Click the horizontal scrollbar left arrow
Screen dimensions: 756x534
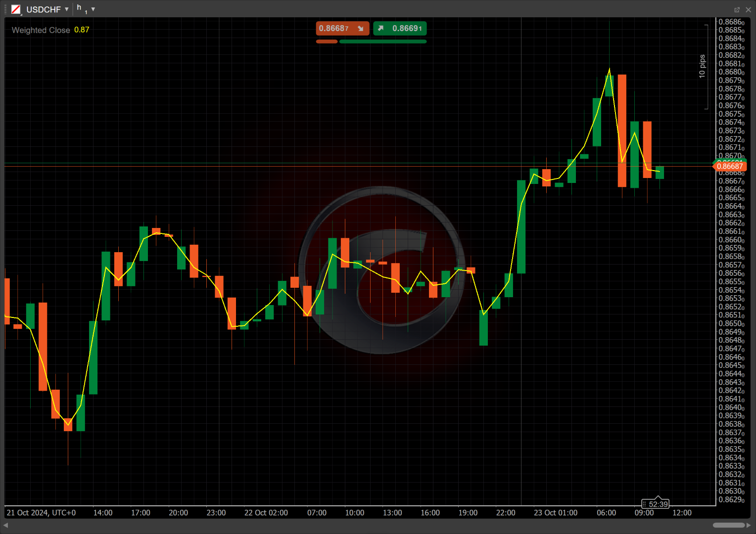click(6, 525)
